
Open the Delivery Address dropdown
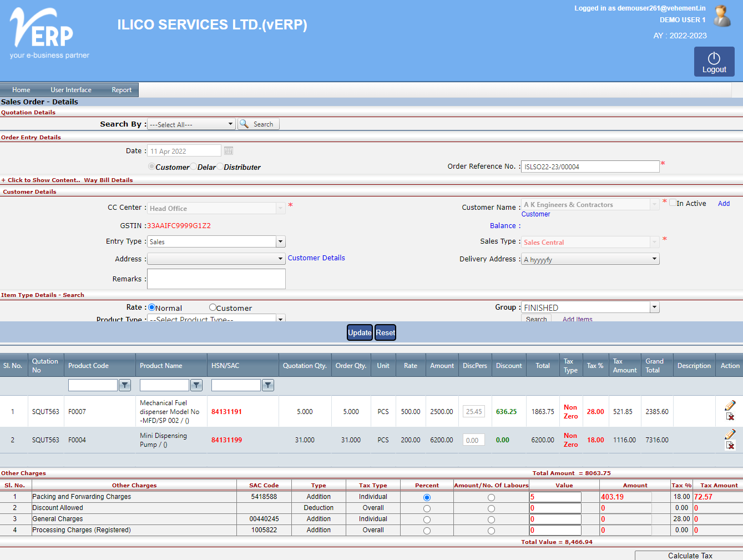coord(590,259)
